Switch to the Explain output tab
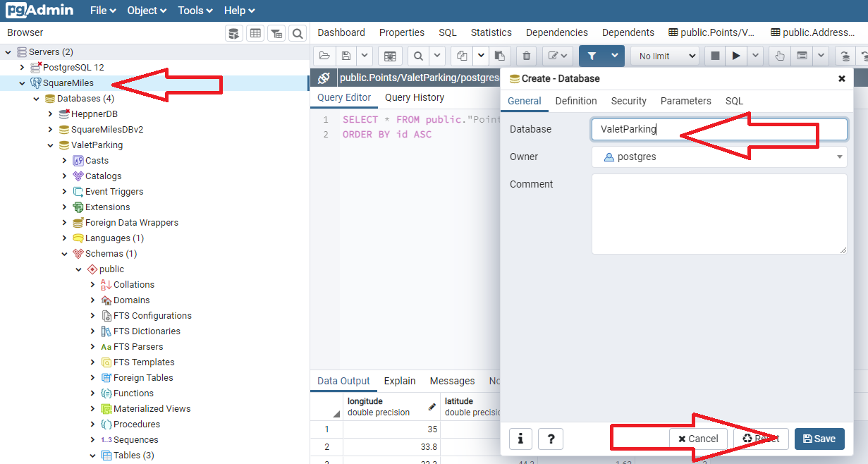This screenshot has height=464, width=868. [x=400, y=381]
